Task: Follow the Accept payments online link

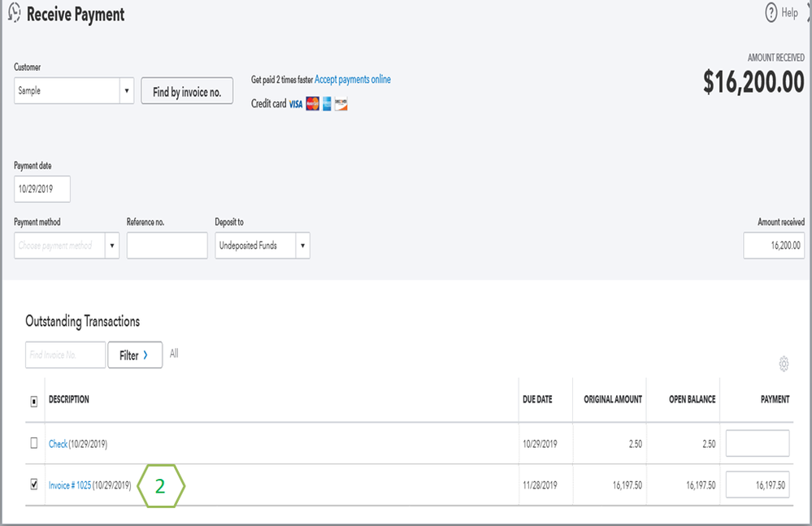Action: [353, 80]
